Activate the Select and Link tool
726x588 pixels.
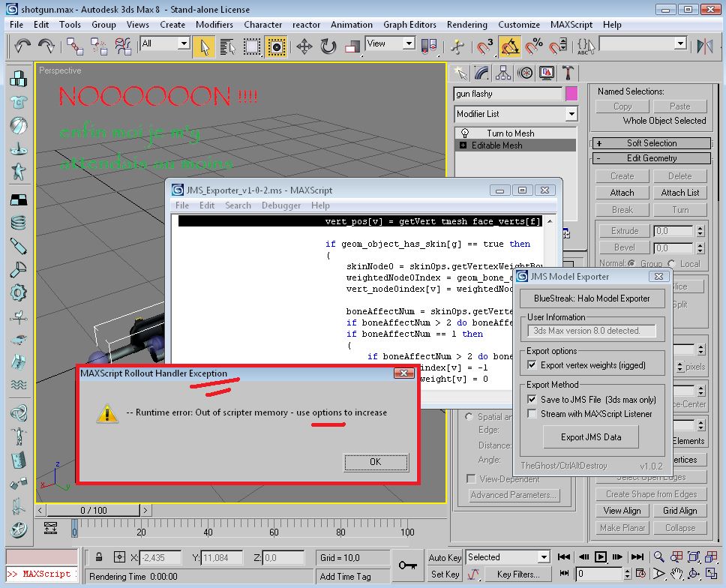tap(75, 46)
